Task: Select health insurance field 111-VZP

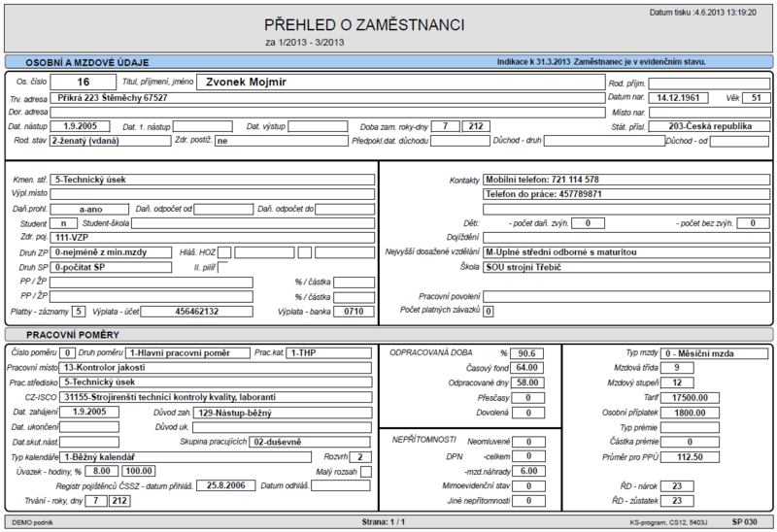Action: tap(213, 238)
